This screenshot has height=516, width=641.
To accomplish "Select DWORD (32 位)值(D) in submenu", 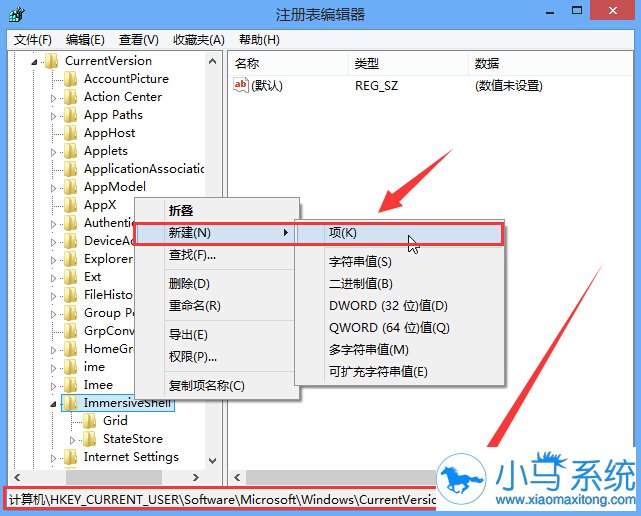I will point(399,306).
